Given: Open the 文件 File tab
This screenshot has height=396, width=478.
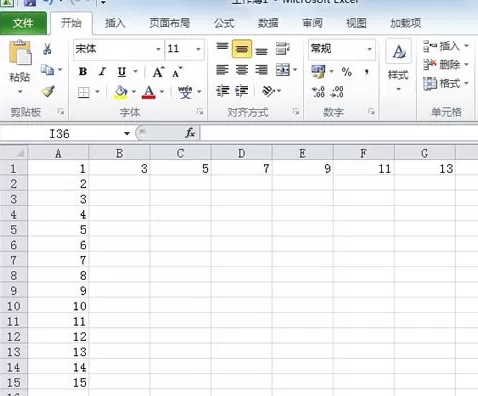Looking at the screenshot, I should pyautogui.click(x=23, y=23).
